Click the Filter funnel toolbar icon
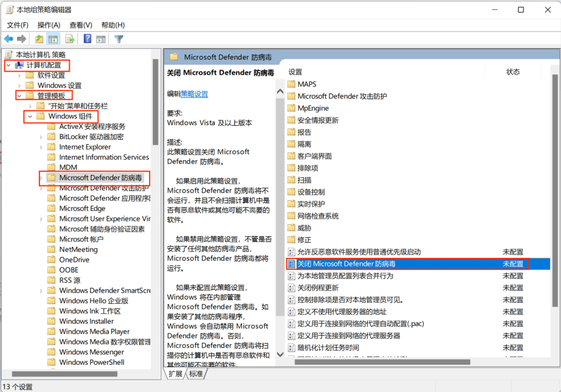This screenshot has height=392, width=561. tap(119, 39)
